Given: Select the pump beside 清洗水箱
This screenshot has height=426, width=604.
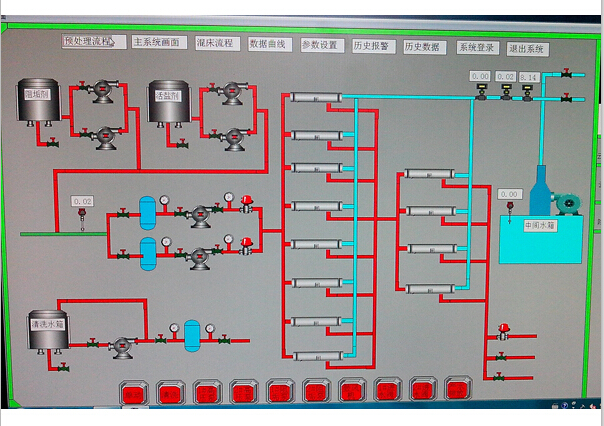Looking at the screenshot, I should [x=123, y=345].
